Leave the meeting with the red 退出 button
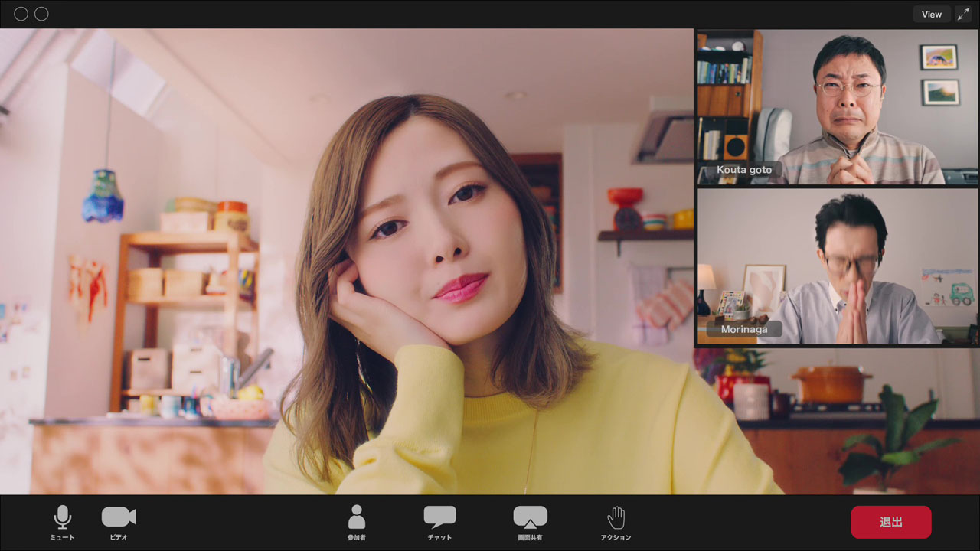 point(891,522)
